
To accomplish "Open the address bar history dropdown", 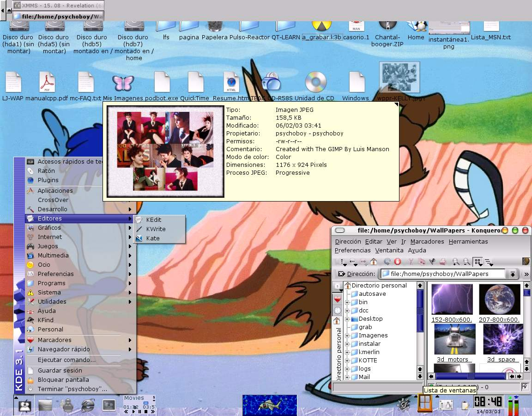I will pos(512,274).
